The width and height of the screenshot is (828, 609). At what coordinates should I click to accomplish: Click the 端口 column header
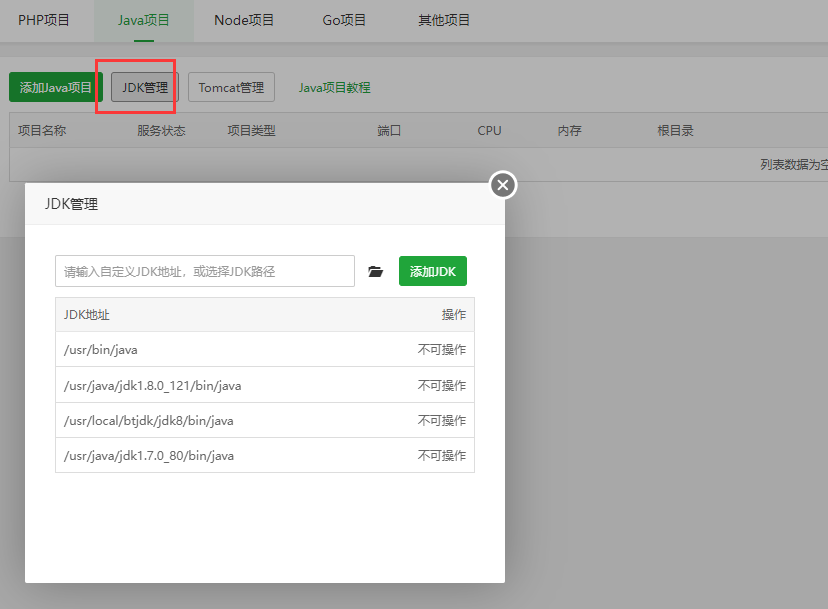[x=389, y=130]
